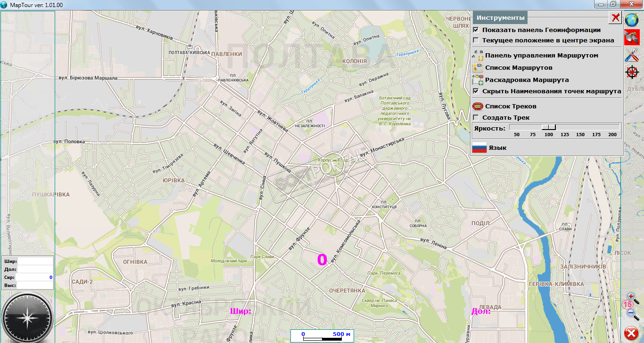
Task: Open the globe map selection icon
Action: pos(632,20)
